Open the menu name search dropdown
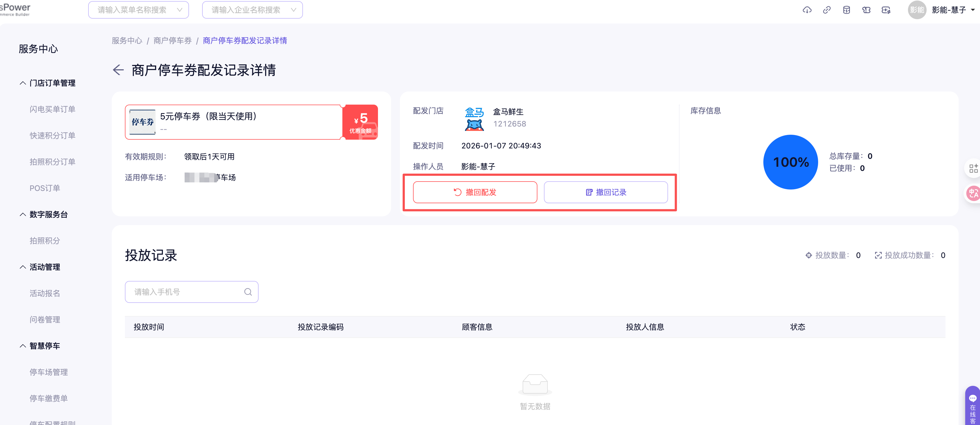980x425 pixels. [x=139, y=10]
